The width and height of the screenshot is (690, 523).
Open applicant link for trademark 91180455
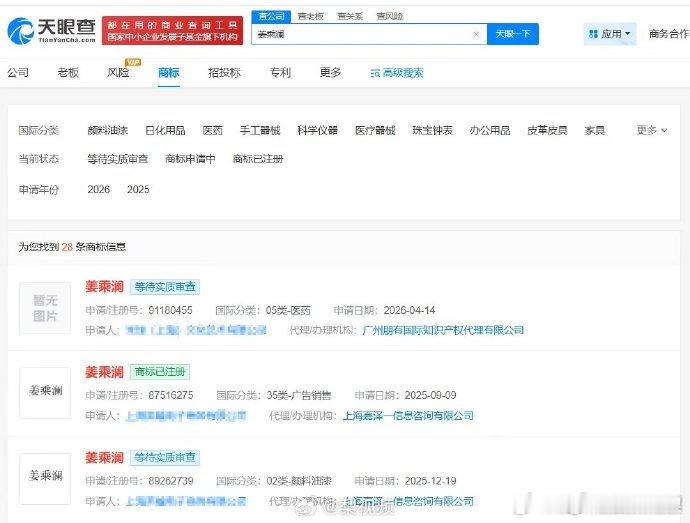click(x=196, y=330)
